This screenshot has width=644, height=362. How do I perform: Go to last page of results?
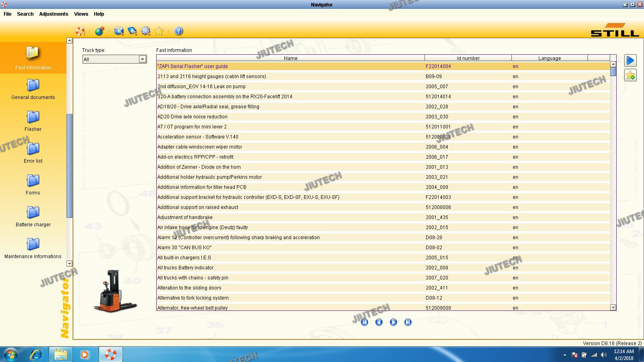tap(408, 322)
